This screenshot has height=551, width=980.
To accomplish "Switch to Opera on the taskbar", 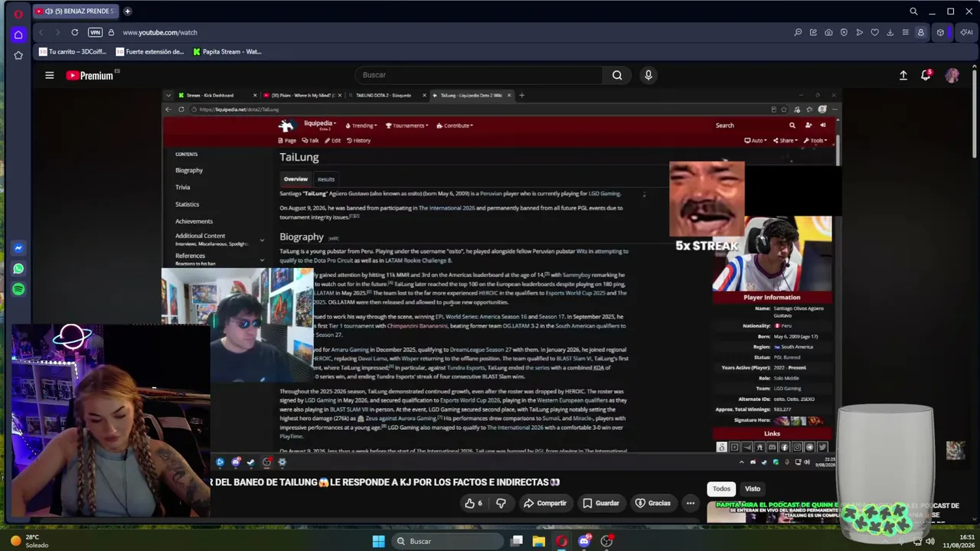I will tap(561, 541).
